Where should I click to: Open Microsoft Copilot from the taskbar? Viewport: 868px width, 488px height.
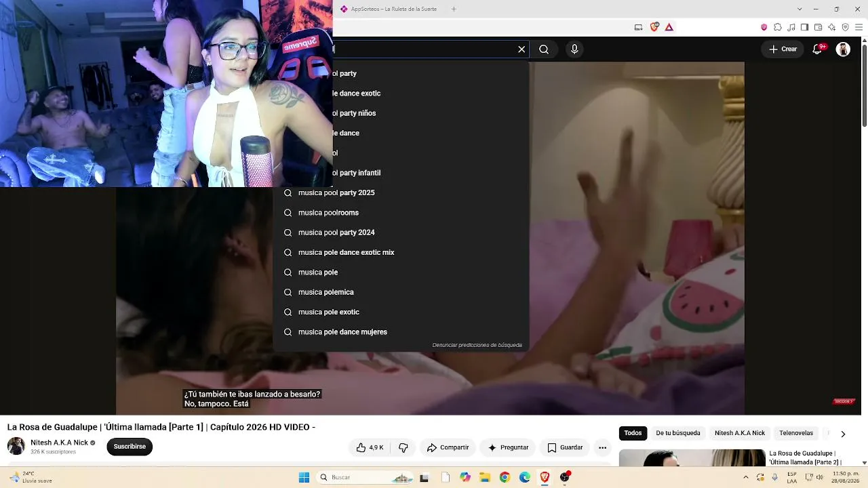pos(465,477)
